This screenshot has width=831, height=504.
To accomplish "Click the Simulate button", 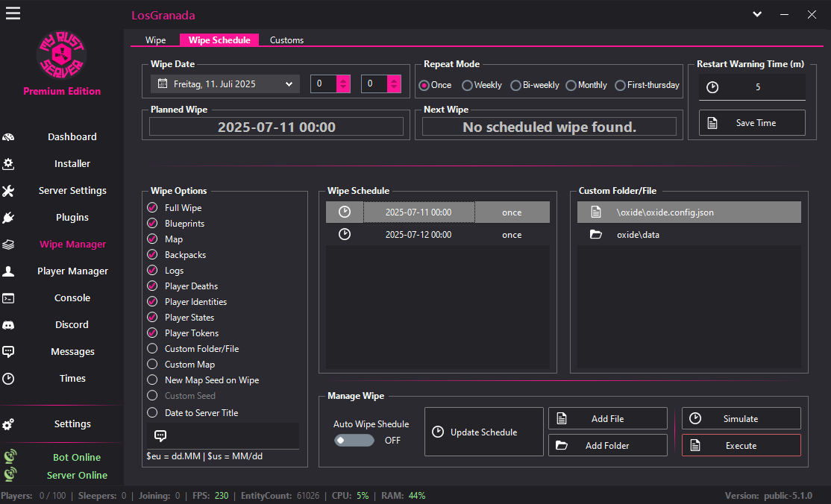I will tap(741, 419).
